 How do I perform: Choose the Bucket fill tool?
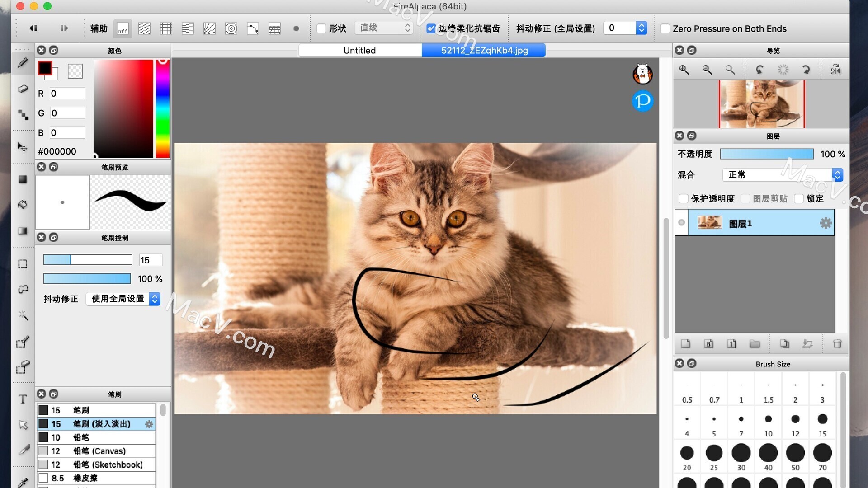tap(23, 204)
